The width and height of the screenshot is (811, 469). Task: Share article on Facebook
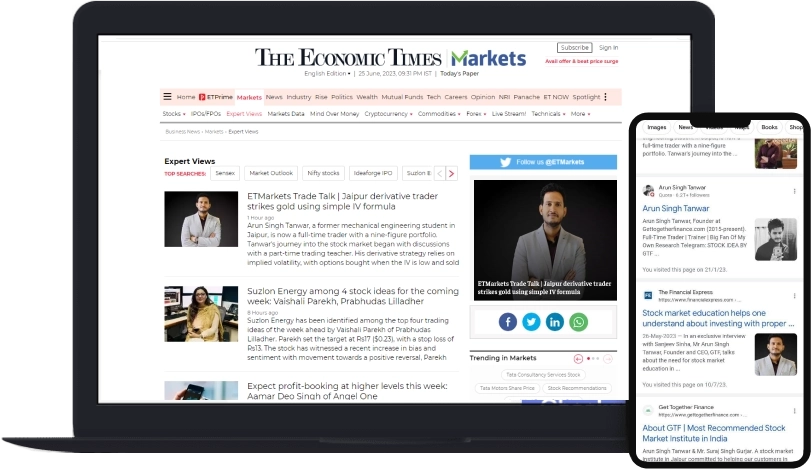[x=508, y=321]
